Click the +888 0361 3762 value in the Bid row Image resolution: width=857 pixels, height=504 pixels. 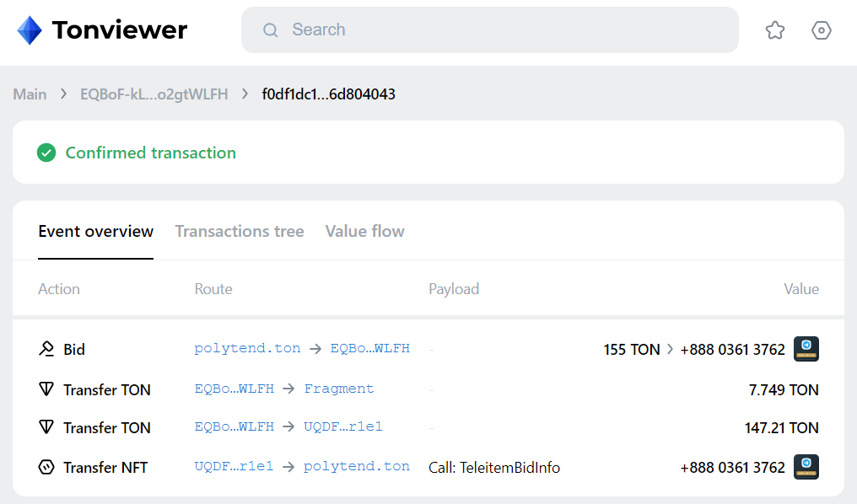[x=732, y=350]
